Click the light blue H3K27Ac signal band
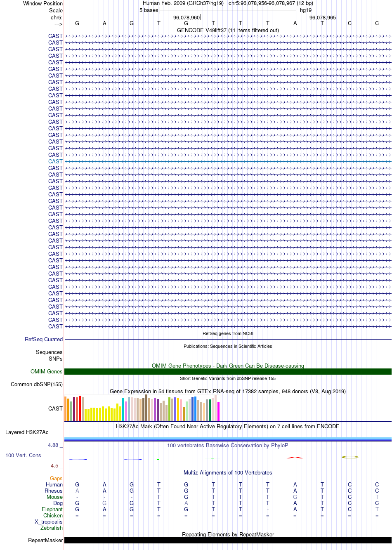 pyautogui.click(x=228, y=439)
